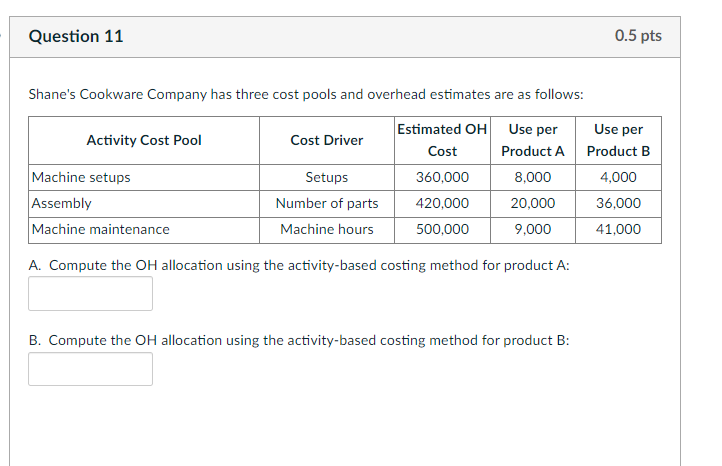
Task: Click the 500,000 cost cell
Action: 442,229
